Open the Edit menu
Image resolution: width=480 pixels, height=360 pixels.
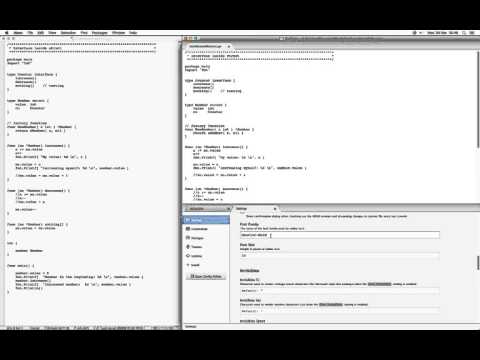coord(41,33)
